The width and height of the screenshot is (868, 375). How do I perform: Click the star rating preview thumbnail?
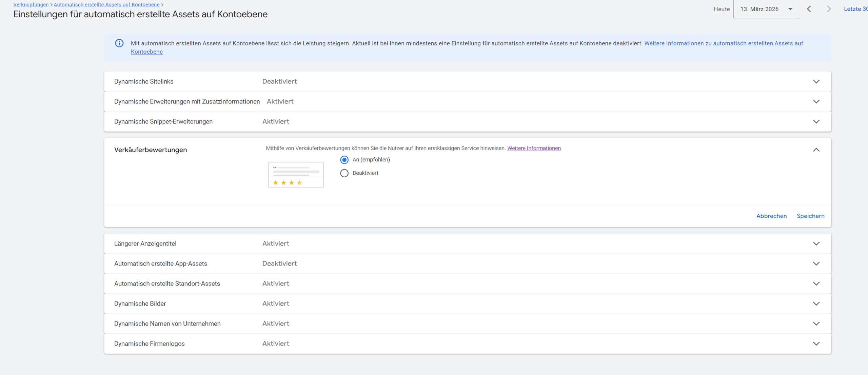pyautogui.click(x=296, y=175)
